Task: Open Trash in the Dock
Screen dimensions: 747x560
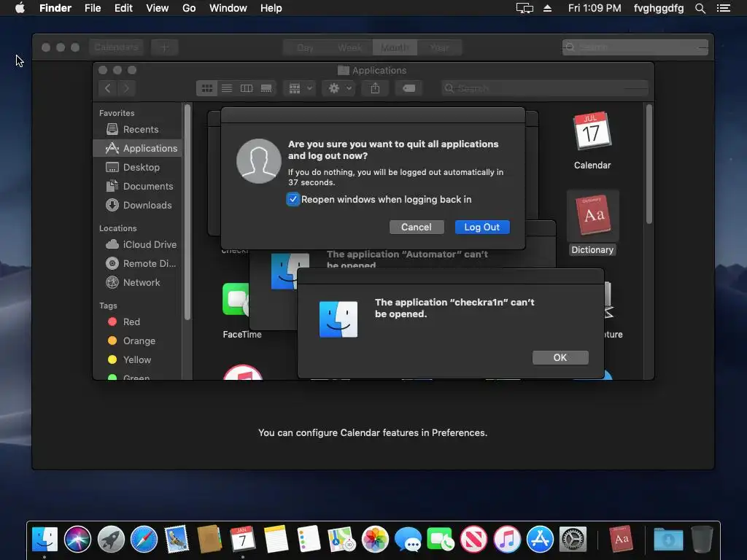Action: (702, 540)
